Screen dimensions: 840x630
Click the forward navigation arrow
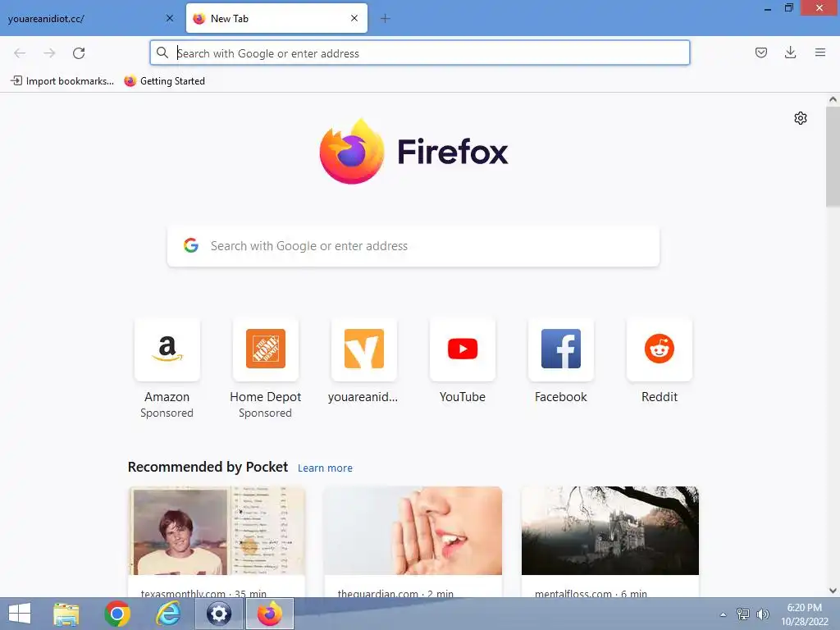(49, 53)
